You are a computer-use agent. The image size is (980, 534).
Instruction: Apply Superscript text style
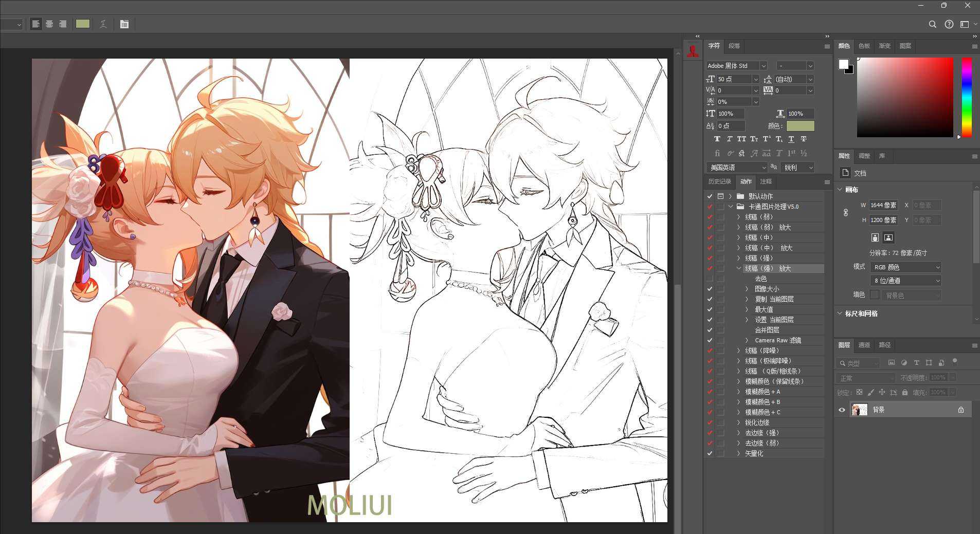(x=766, y=139)
